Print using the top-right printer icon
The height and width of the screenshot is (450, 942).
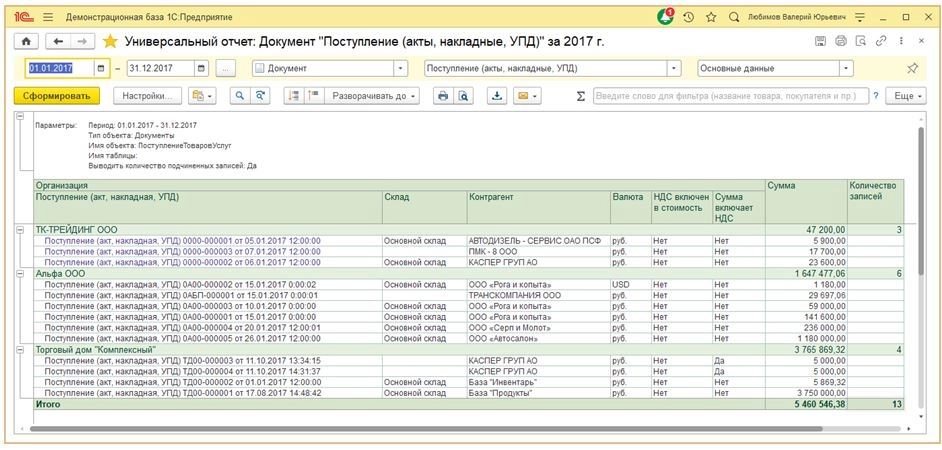(x=840, y=41)
